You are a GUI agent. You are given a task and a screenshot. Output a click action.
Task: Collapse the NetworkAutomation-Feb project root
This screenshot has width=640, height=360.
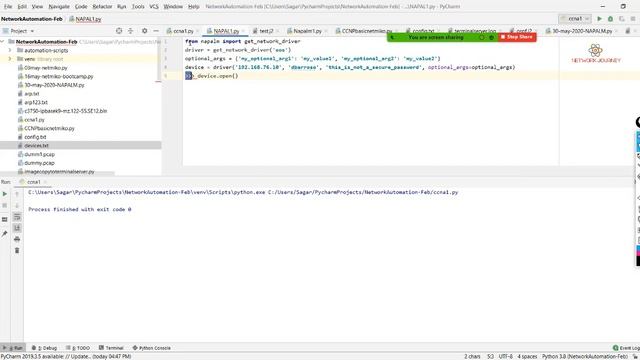click(x=2, y=42)
